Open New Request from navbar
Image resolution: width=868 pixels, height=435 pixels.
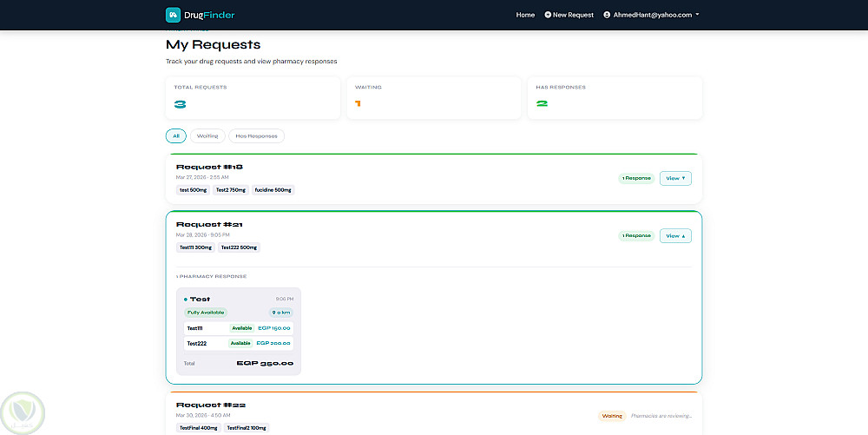coord(573,15)
